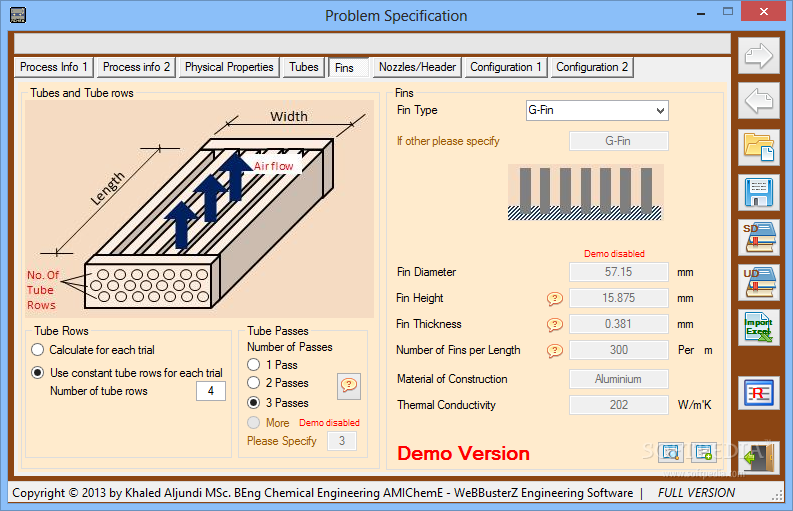Image resolution: width=793 pixels, height=511 pixels.
Task: Click the Fin Thickness help icon
Action: pos(555,324)
